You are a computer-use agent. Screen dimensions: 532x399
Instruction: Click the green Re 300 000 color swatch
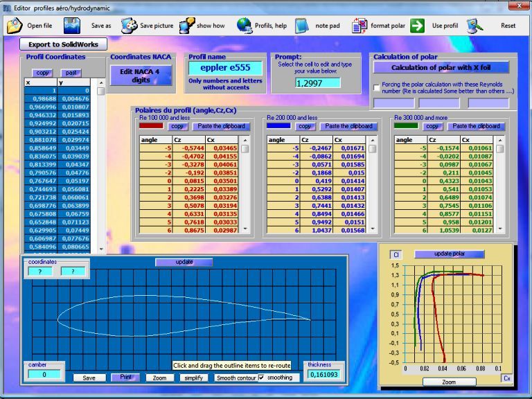(x=406, y=126)
